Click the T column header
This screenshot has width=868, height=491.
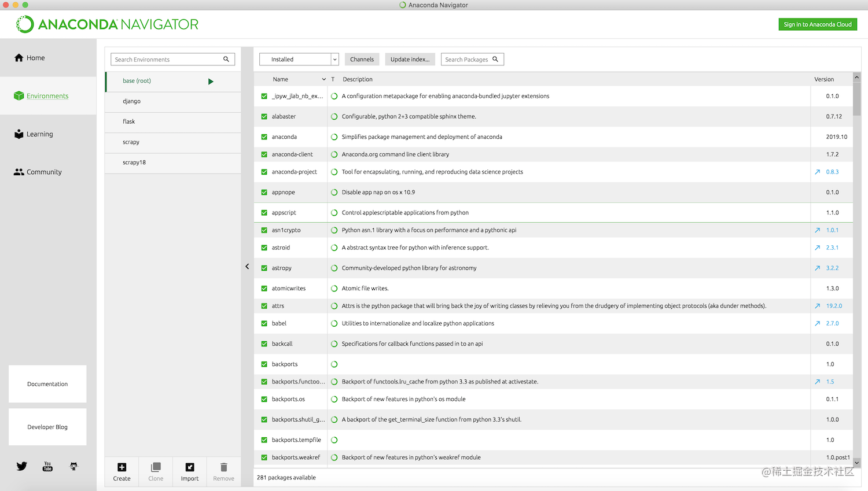pyautogui.click(x=333, y=79)
